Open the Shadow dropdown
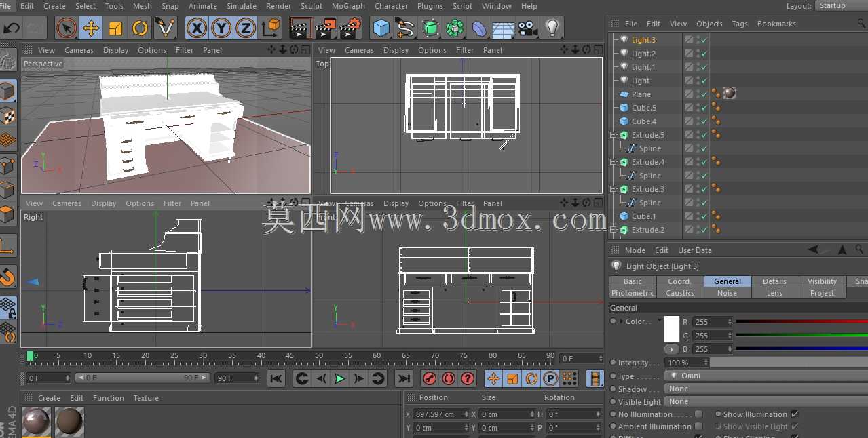 click(767, 389)
